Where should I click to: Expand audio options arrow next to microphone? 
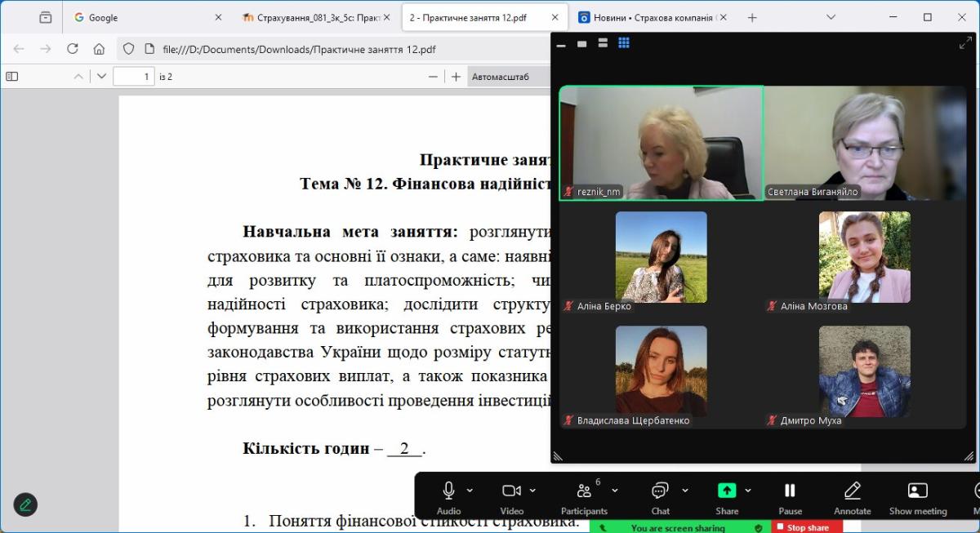(470, 491)
